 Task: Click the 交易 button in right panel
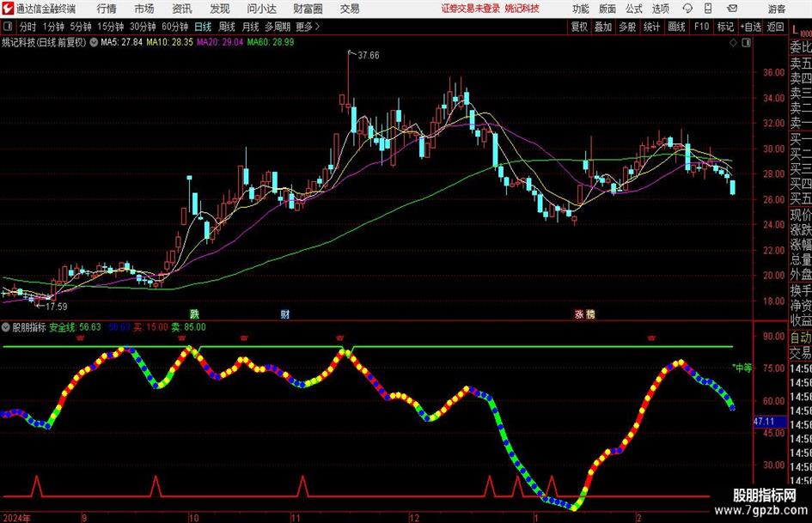(x=801, y=353)
